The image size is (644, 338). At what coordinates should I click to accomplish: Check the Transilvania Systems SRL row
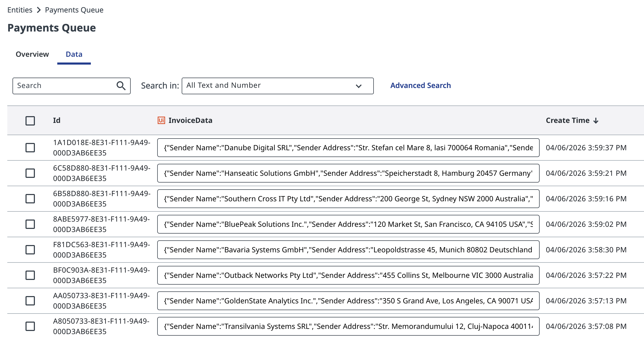30,326
